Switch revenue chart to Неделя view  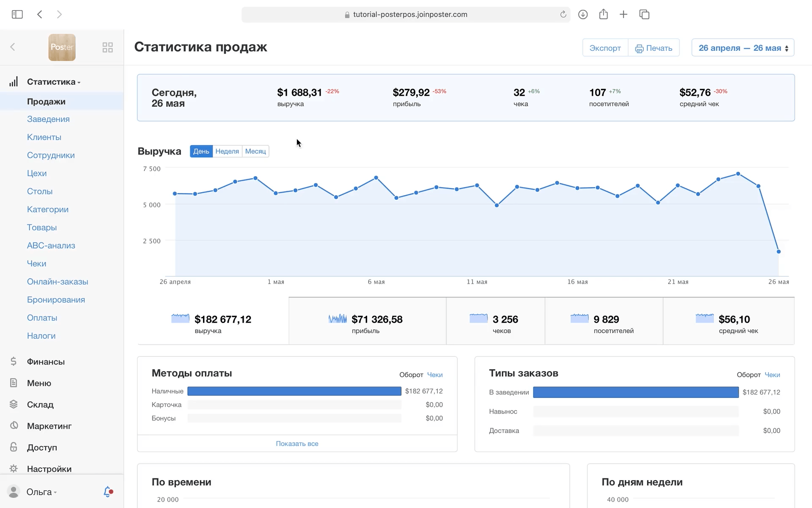[x=227, y=151]
